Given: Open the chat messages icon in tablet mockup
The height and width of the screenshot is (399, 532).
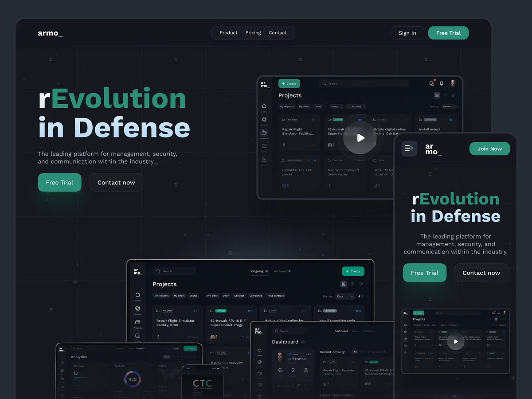Looking at the screenshot, I should 432,83.
